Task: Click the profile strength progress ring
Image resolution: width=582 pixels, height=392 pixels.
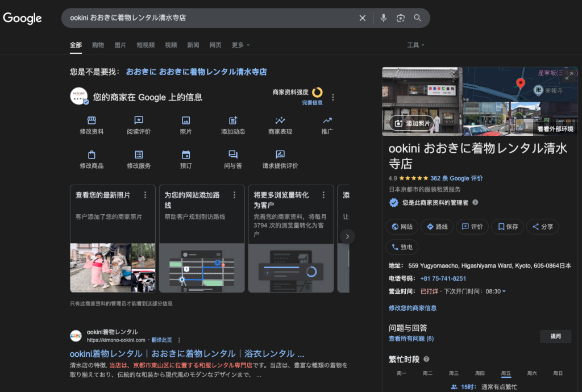Action: 317,92
